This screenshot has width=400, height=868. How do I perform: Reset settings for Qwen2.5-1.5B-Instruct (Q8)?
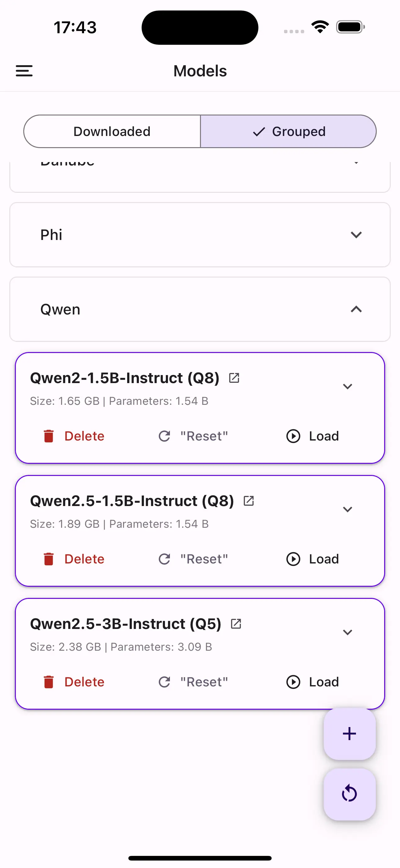tap(193, 559)
